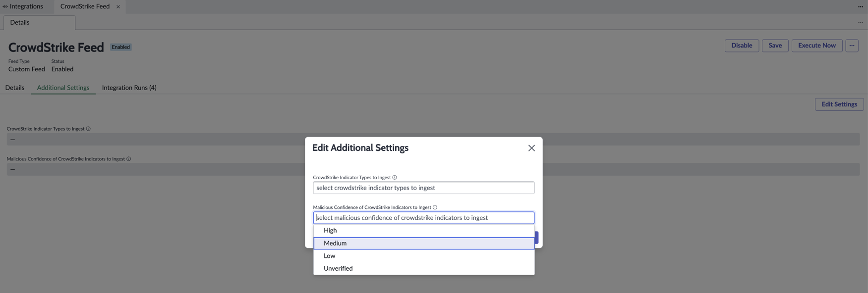Select Medium from the confidence dropdown
The width and height of the screenshot is (868, 293).
pyautogui.click(x=424, y=243)
